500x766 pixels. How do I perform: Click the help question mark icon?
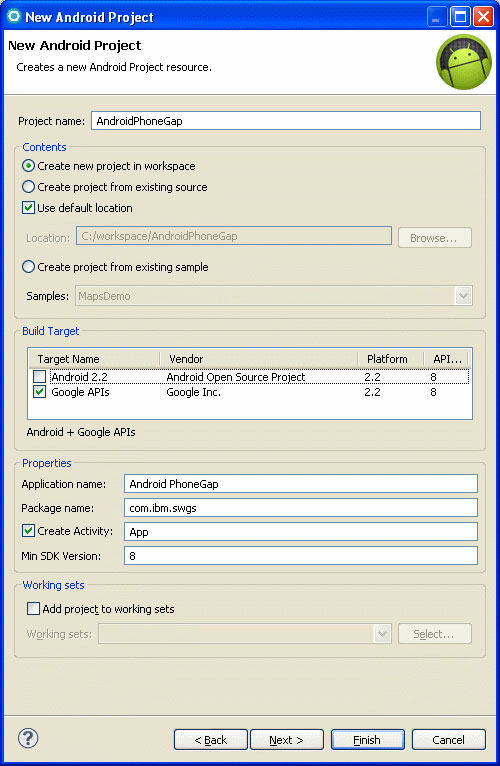(28, 738)
